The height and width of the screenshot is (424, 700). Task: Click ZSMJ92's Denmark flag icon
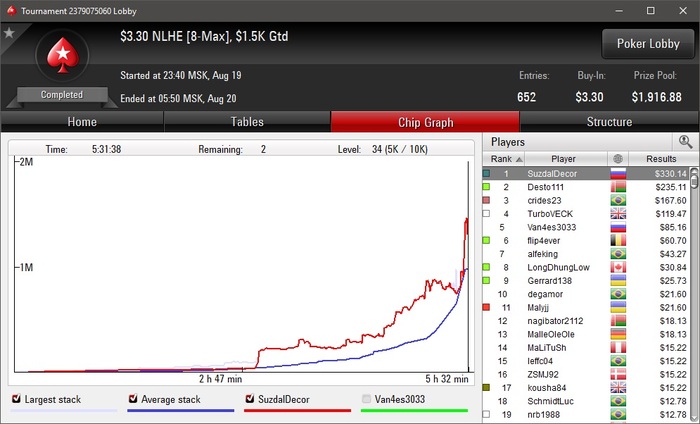tap(618, 374)
